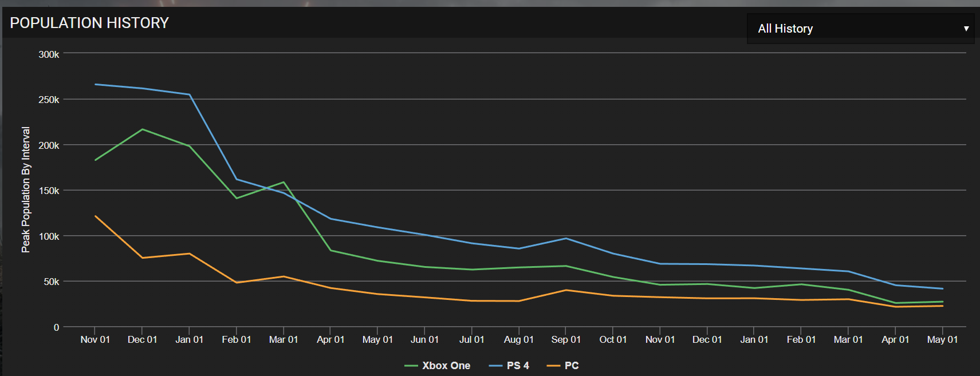Click the green line marker beside Xbox One
Image resolution: width=980 pixels, height=376 pixels.
click(x=411, y=366)
